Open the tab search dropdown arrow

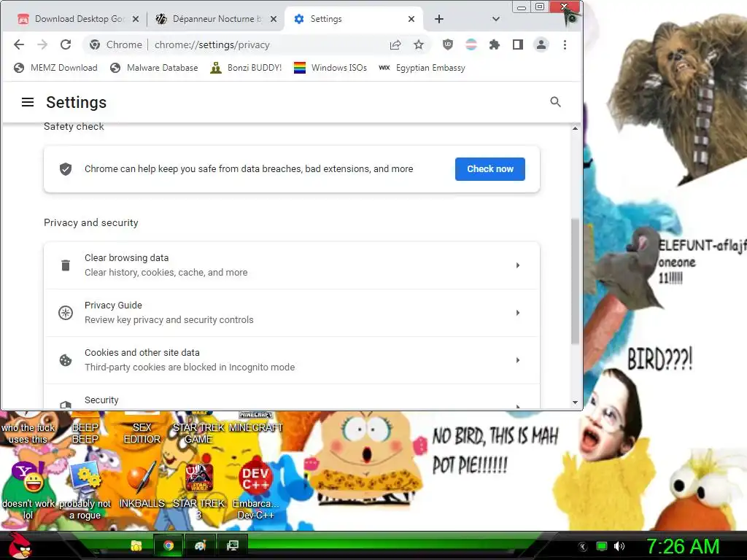[x=496, y=19]
